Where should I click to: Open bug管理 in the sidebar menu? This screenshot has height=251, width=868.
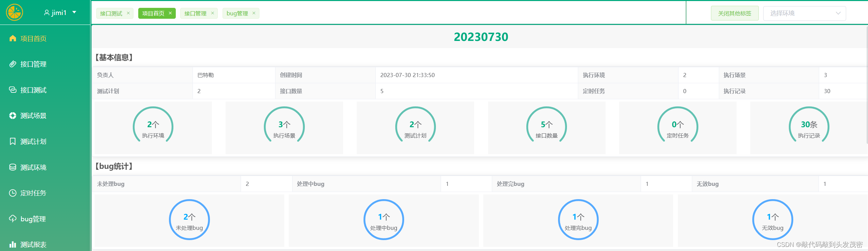pyautogui.click(x=45, y=219)
